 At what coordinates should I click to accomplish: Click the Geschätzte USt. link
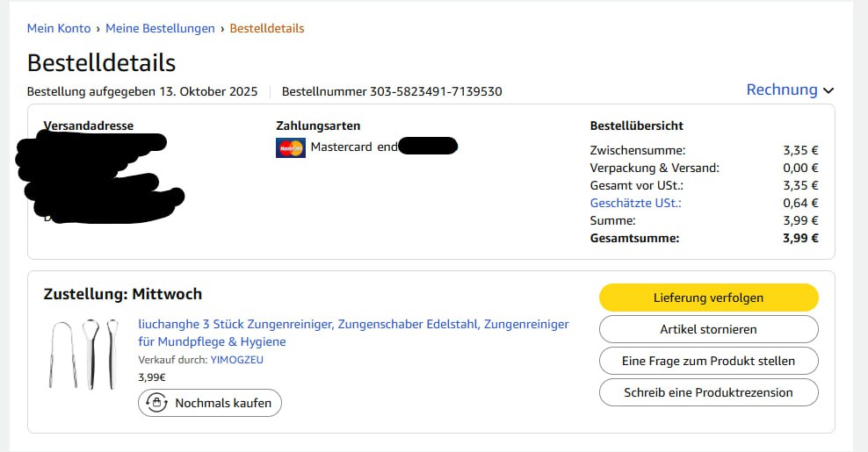[x=635, y=203]
